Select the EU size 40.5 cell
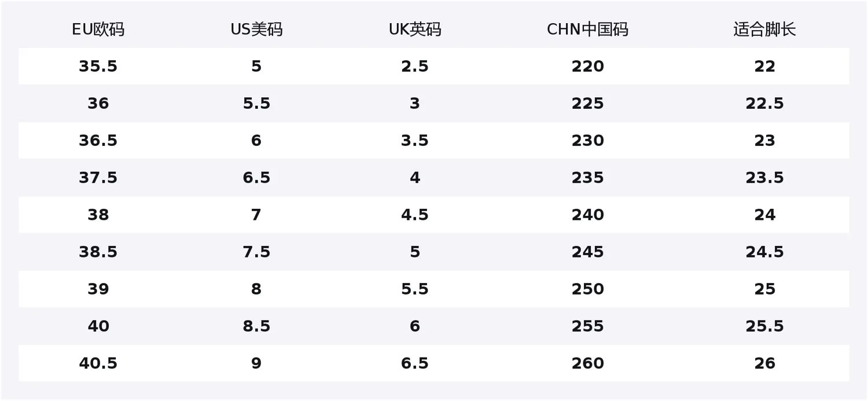The width and height of the screenshot is (868, 401). (98, 363)
